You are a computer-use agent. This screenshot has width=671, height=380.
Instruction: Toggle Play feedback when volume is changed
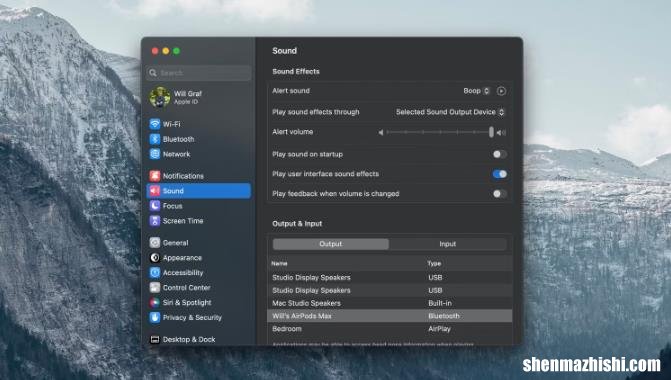coord(499,194)
